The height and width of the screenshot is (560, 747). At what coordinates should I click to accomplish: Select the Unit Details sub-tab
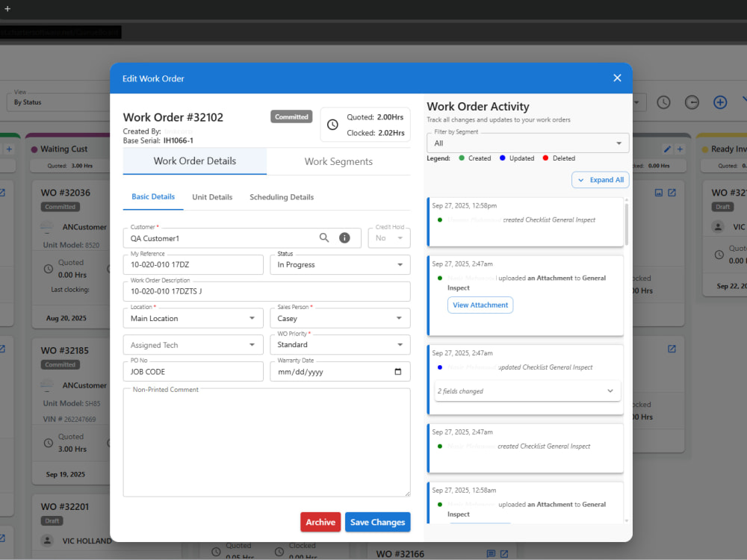click(x=212, y=197)
